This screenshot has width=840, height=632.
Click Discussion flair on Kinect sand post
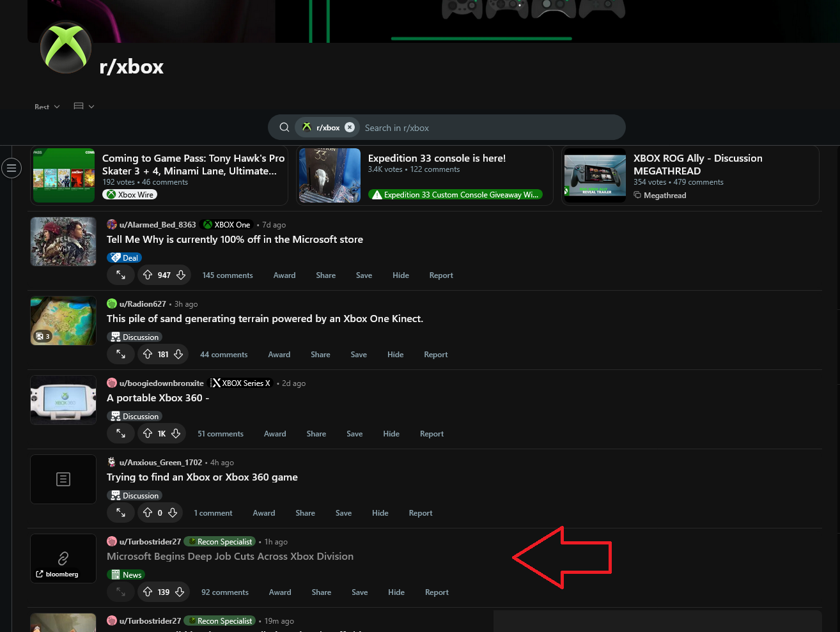134,337
